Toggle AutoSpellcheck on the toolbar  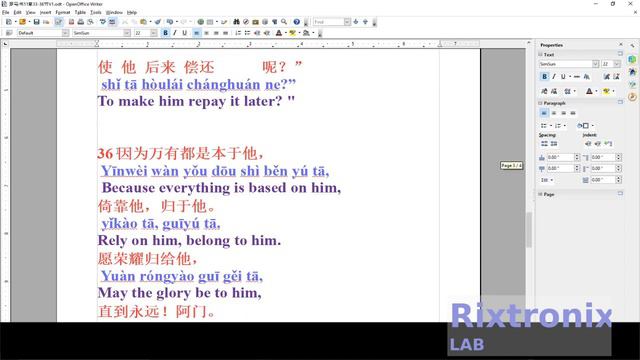112,22
